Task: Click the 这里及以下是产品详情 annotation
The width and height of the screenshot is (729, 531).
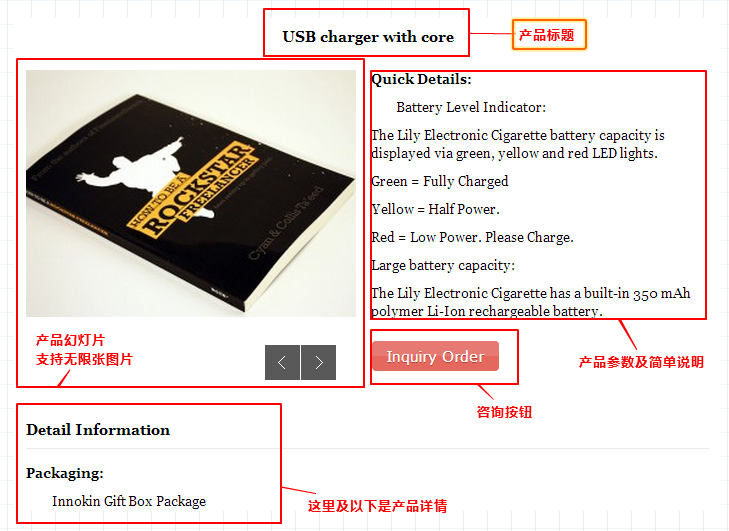Action: tap(377, 506)
